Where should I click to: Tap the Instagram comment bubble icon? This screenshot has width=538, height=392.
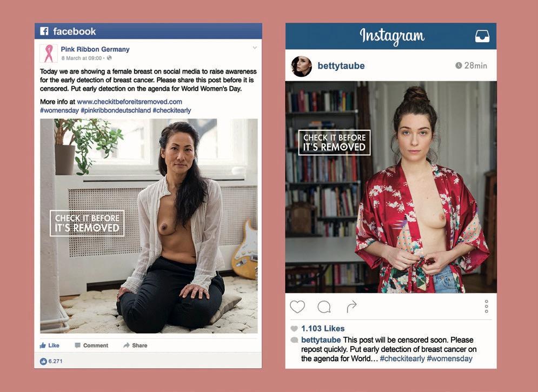click(324, 307)
